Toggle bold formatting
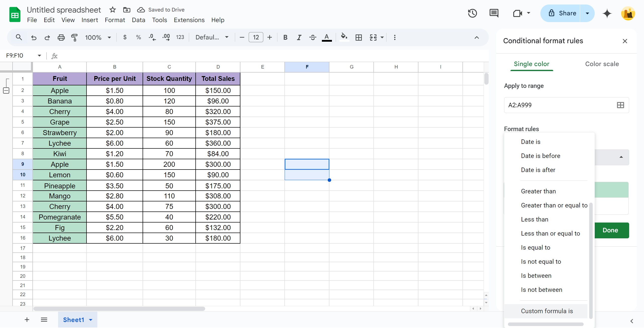The height and width of the screenshot is (328, 644). [x=285, y=37]
